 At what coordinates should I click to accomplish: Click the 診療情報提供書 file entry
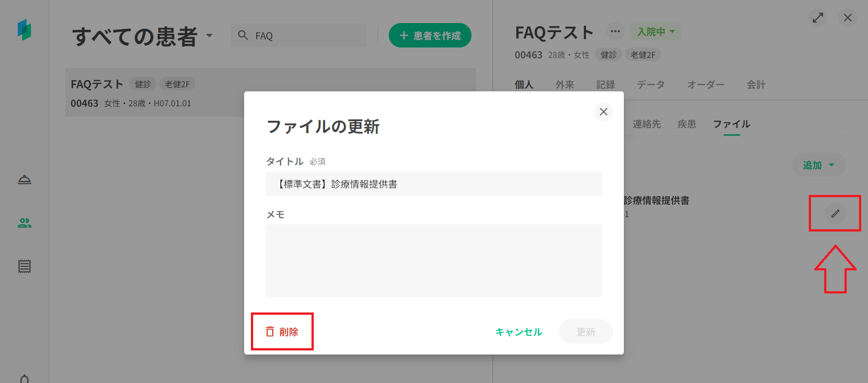656,200
